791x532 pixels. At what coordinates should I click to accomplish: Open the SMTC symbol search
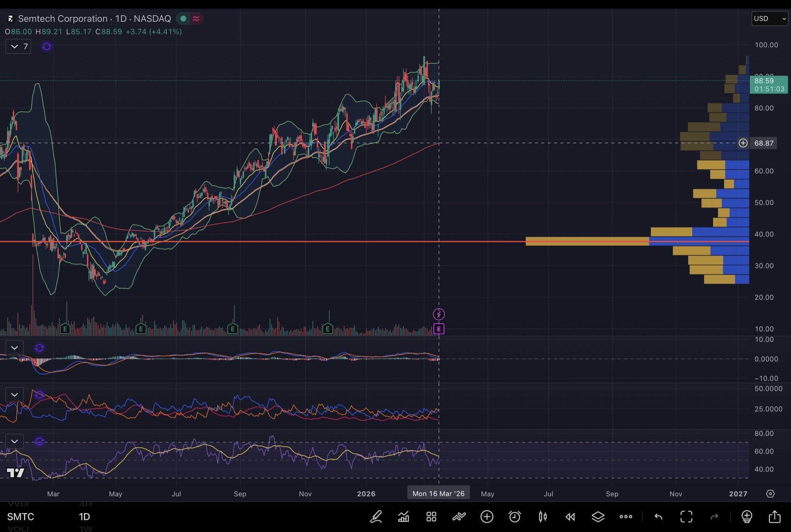point(21,517)
